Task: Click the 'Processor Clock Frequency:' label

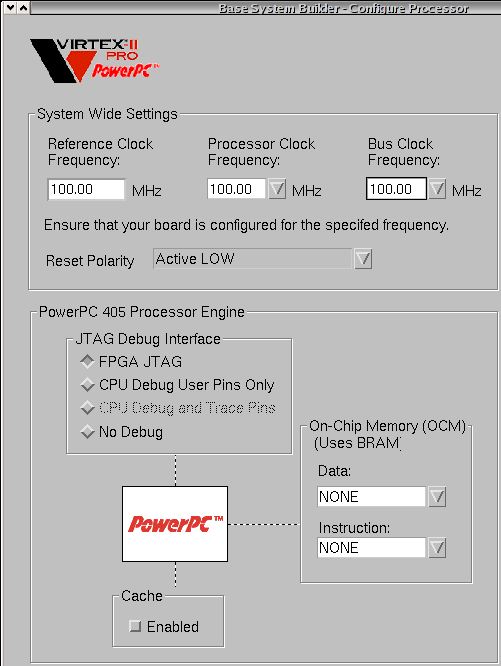Action: 261,152
